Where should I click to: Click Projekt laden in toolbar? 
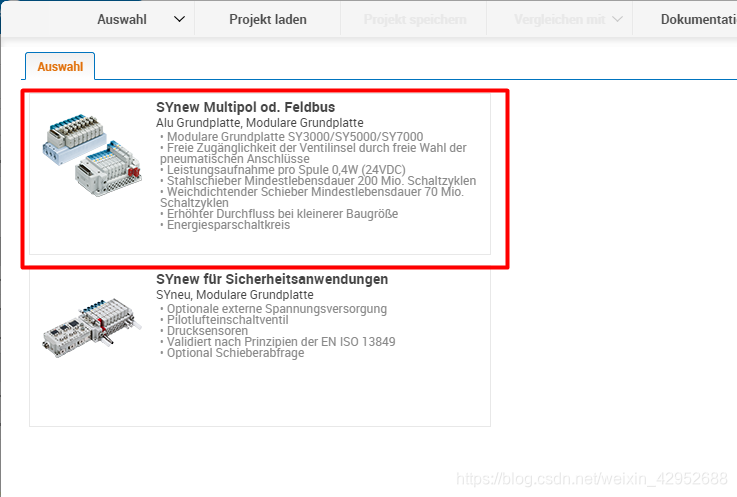(x=267, y=19)
